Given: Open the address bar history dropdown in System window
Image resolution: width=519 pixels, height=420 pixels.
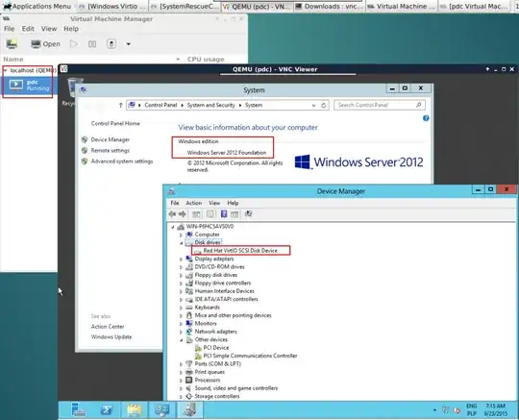Looking at the screenshot, I should [313, 106].
